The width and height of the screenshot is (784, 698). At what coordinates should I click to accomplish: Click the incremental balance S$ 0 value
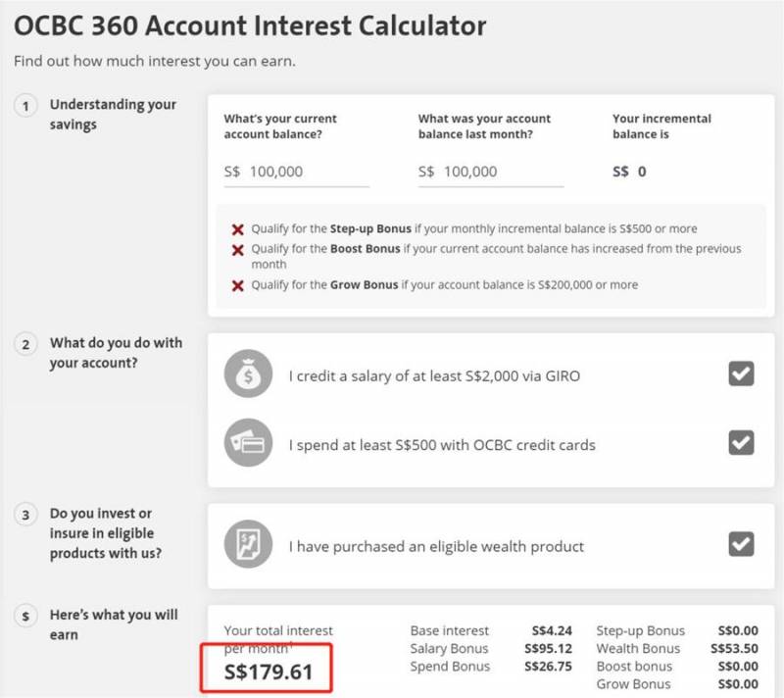coord(629,172)
